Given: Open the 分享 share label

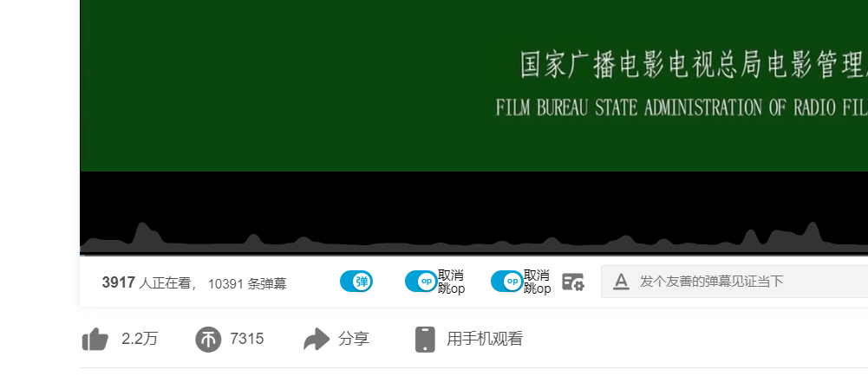Looking at the screenshot, I should click(354, 339).
